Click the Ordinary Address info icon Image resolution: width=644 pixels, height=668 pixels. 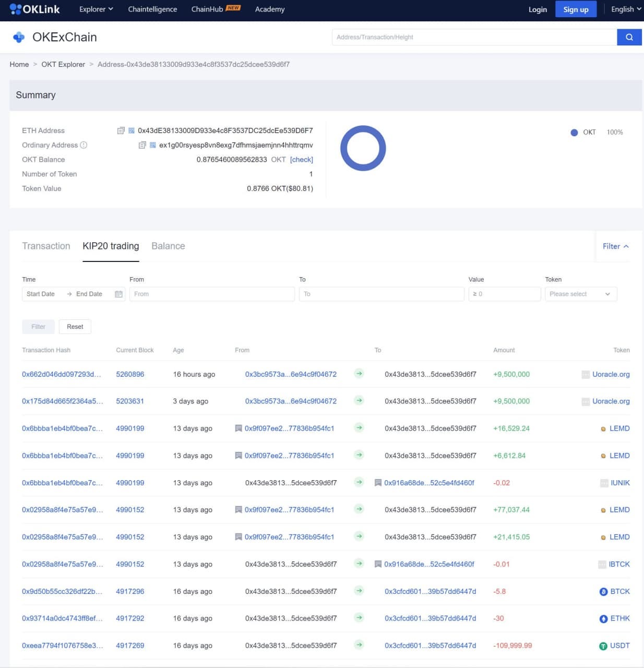tap(84, 145)
